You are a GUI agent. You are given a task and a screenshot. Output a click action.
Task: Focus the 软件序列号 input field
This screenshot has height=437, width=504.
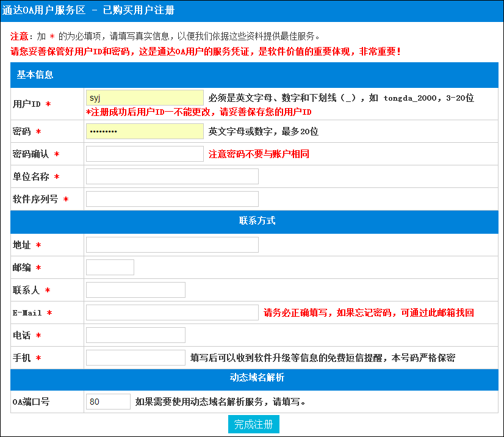point(172,199)
